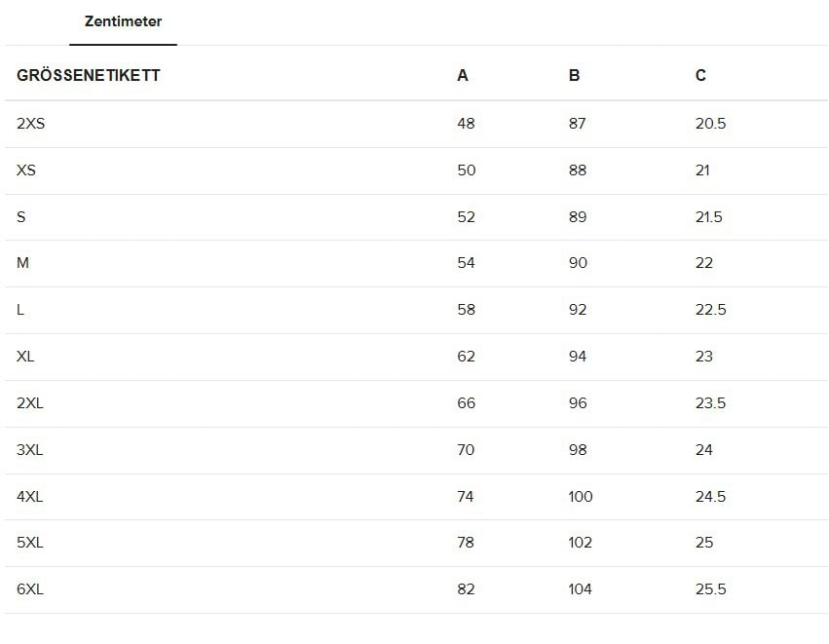Click column header A
829x644 pixels.
463,75
